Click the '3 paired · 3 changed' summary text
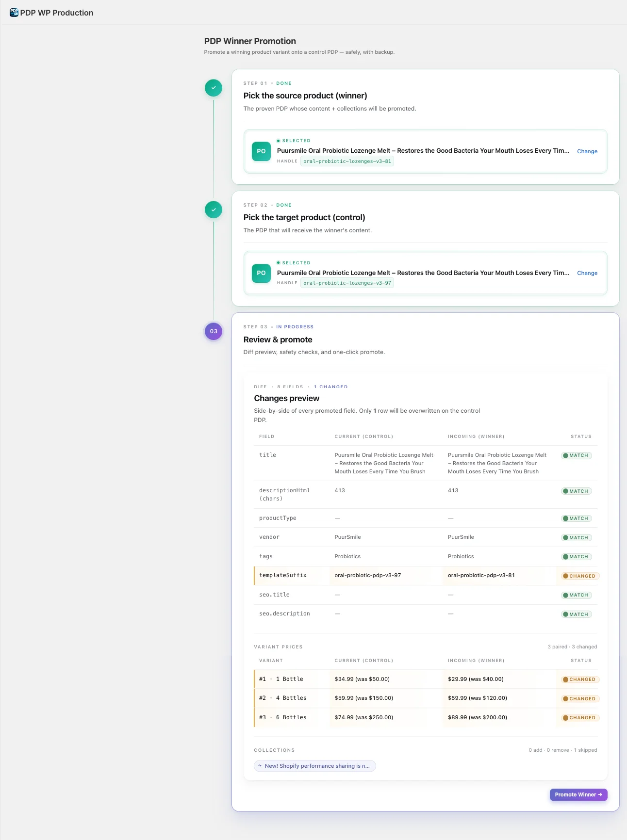Viewport: 627px width, 840px height. 572,646
